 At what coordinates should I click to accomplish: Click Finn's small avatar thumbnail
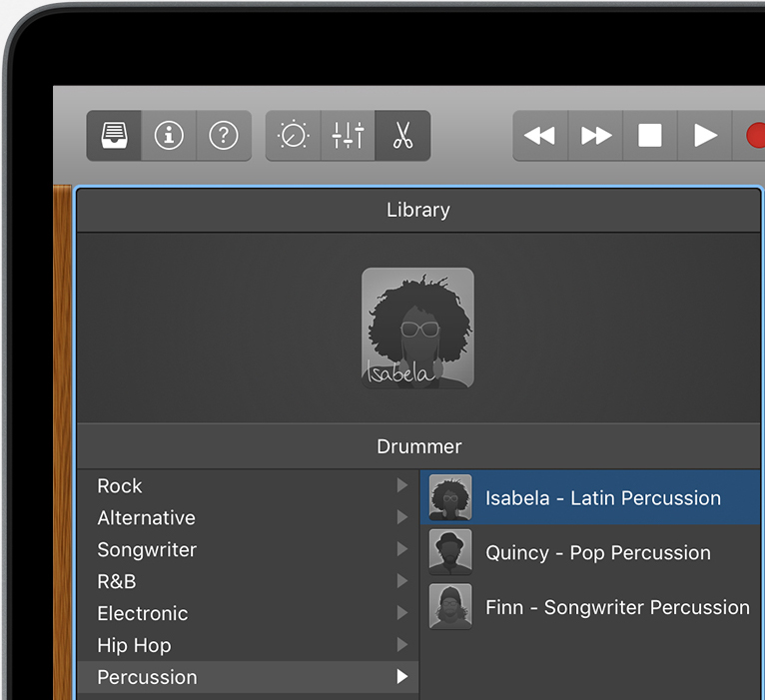pos(450,607)
